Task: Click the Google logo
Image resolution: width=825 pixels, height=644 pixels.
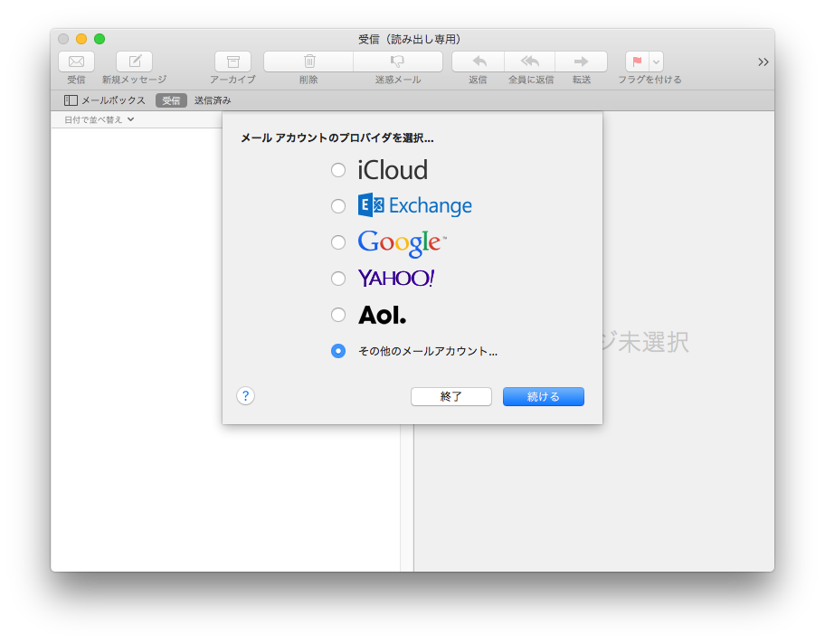Action: 402,243
